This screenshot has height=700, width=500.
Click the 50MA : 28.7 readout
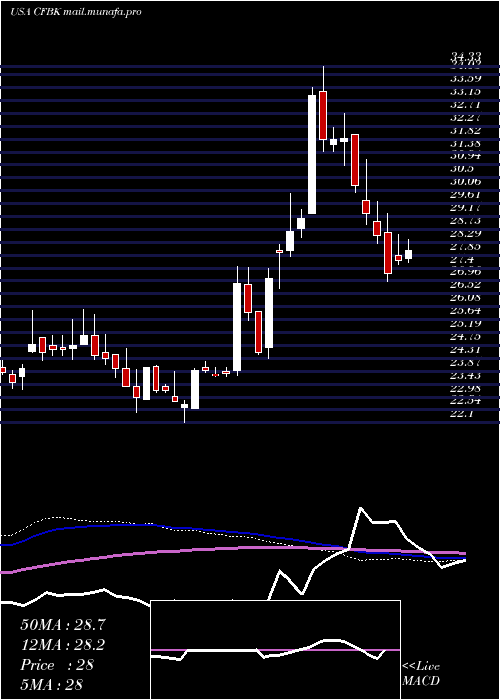63,625
